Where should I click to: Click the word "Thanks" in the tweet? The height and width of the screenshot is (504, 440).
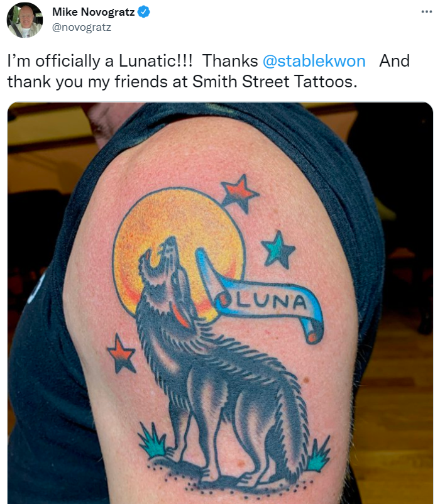click(230, 61)
